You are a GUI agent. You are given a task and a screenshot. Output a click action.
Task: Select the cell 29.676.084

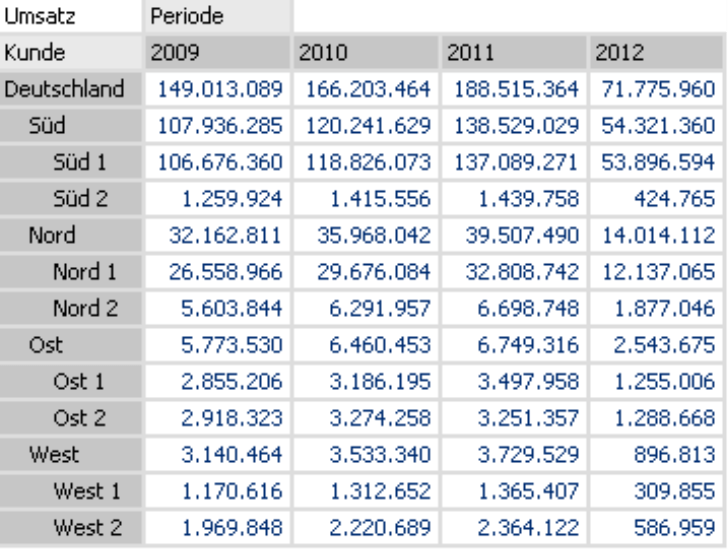tap(366, 272)
